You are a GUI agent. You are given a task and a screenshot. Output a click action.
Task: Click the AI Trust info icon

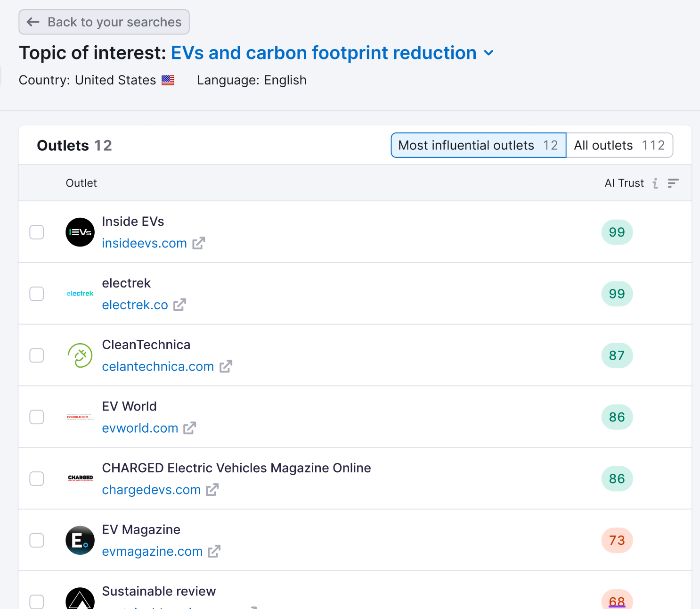[x=655, y=183]
